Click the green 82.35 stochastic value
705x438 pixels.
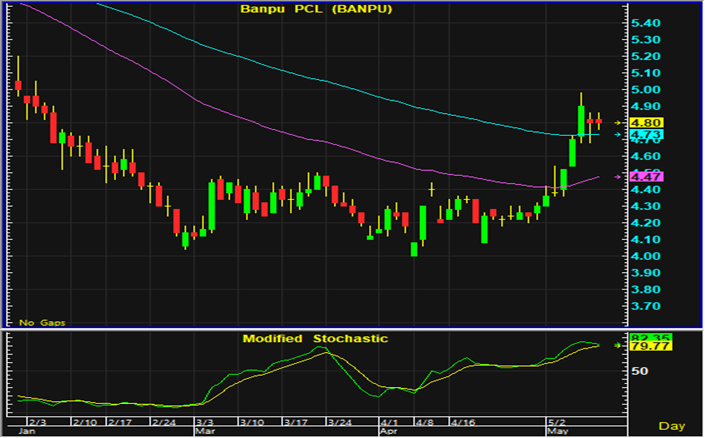point(651,338)
